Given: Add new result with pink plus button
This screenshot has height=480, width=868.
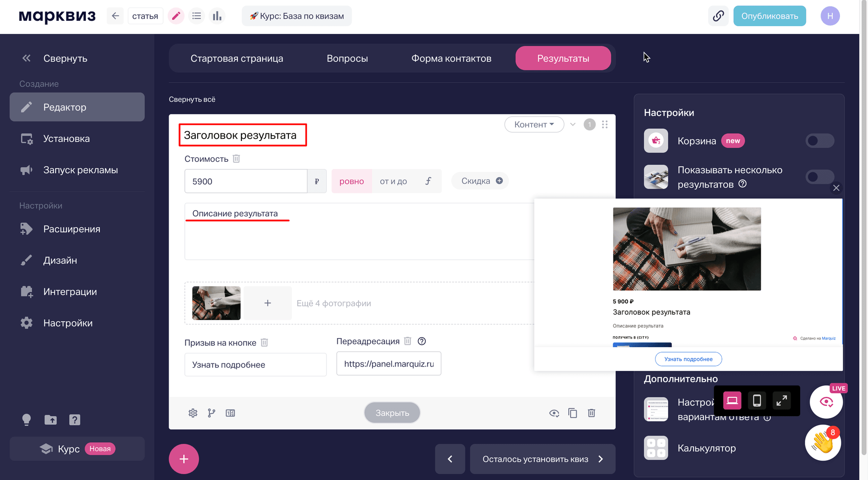Looking at the screenshot, I should click(184, 459).
